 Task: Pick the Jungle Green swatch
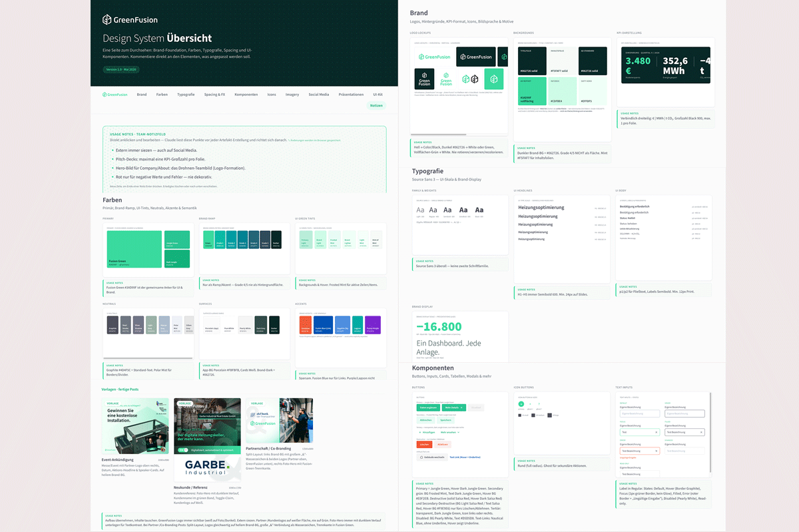click(x=177, y=240)
